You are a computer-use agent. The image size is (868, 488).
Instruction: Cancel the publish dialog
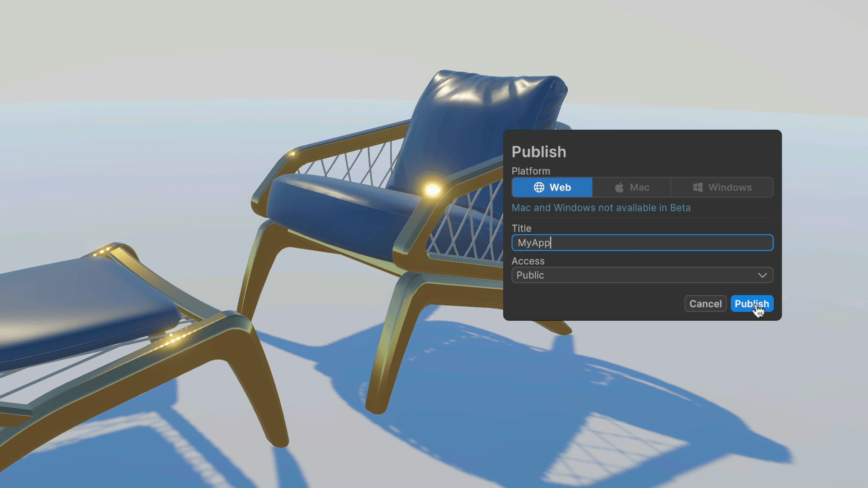pyautogui.click(x=705, y=303)
